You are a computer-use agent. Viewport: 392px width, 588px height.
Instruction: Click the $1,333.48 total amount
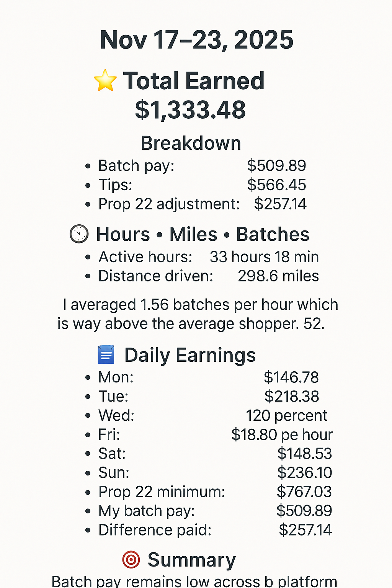(x=190, y=110)
